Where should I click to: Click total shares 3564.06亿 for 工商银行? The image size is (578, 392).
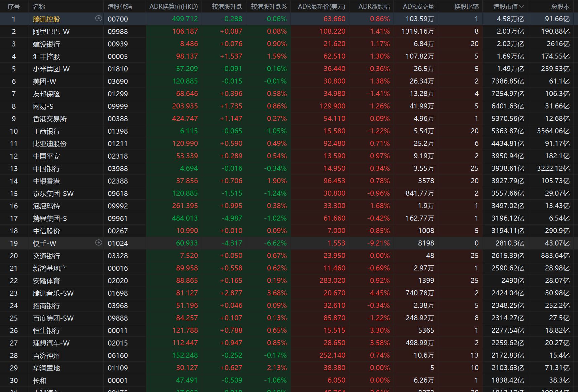point(553,131)
